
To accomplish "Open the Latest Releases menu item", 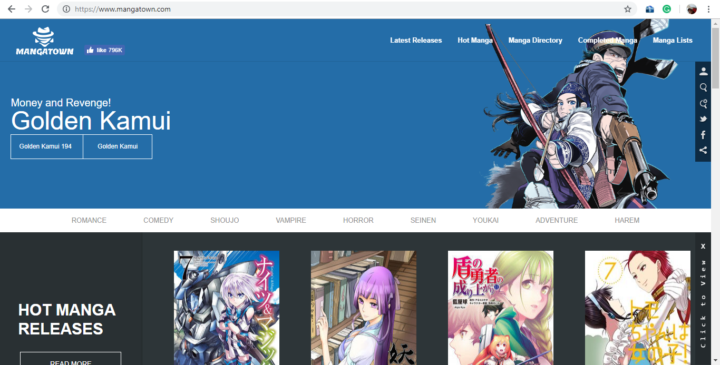I will point(416,40).
